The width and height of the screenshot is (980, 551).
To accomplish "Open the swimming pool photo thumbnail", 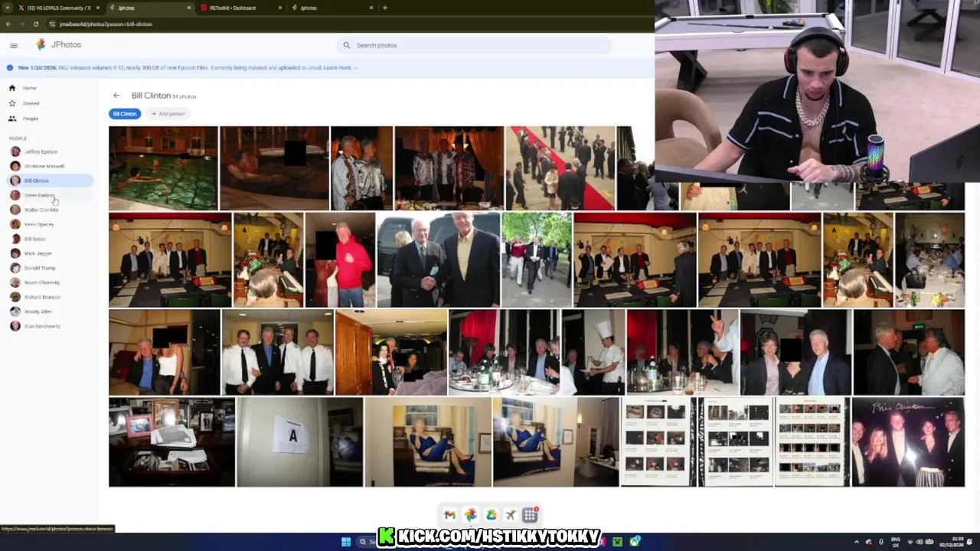I will [163, 168].
